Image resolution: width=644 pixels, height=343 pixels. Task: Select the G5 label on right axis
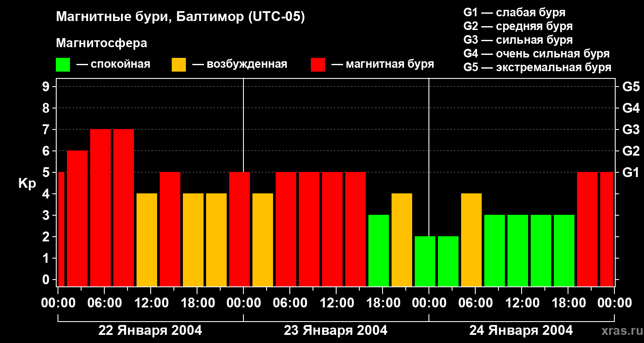[631, 87]
